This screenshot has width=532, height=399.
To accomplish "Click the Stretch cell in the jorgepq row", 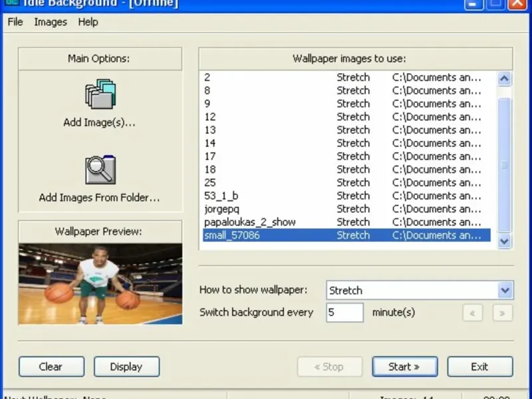I will pyautogui.click(x=353, y=209).
